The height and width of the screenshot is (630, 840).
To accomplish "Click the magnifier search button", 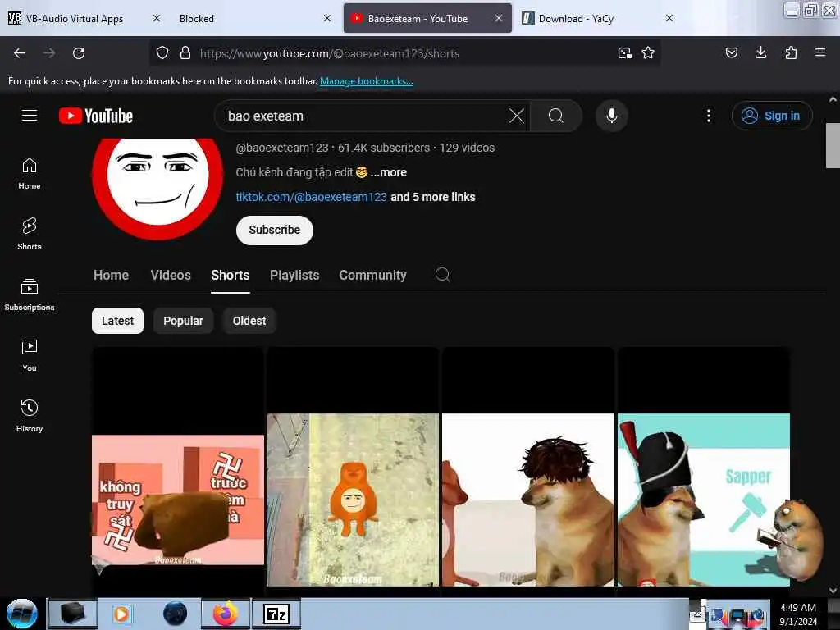I will point(556,116).
